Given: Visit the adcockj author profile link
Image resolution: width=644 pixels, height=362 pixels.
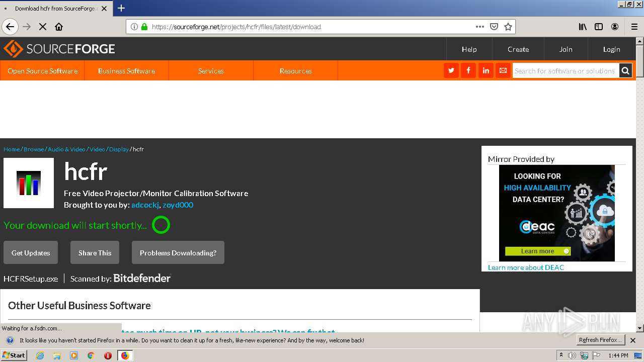Looking at the screenshot, I should point(145,205).
